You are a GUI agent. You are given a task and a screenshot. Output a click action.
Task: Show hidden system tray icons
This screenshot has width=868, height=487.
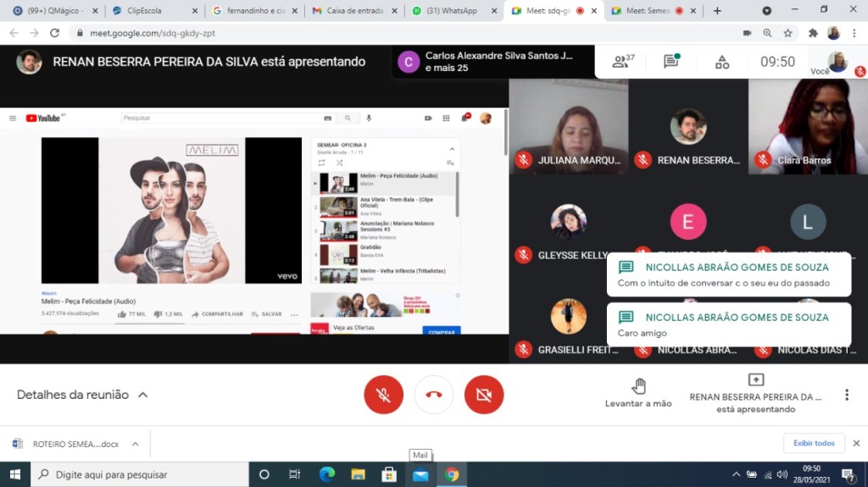pos(737,474)
